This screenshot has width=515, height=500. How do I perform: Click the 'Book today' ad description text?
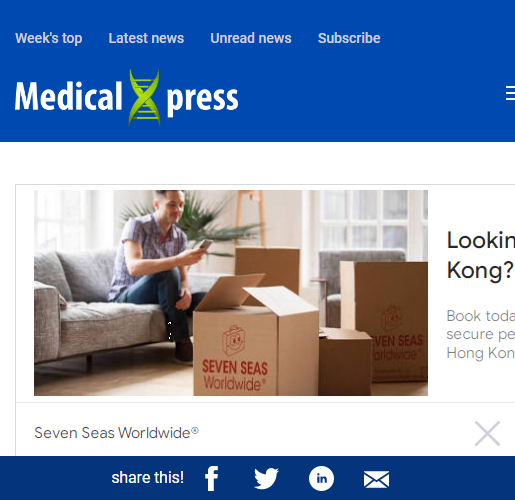[481, 334]
